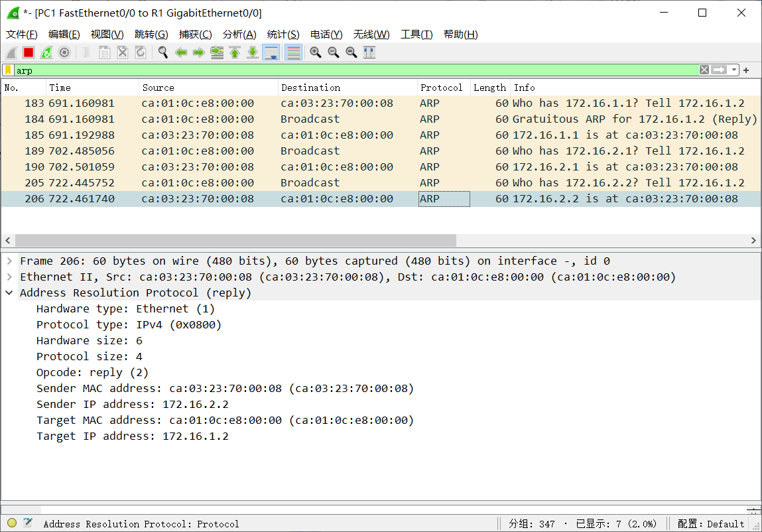762x532 pixels.
Task: Click the Go to first packet icon
Action: click(x=234, y=52)
